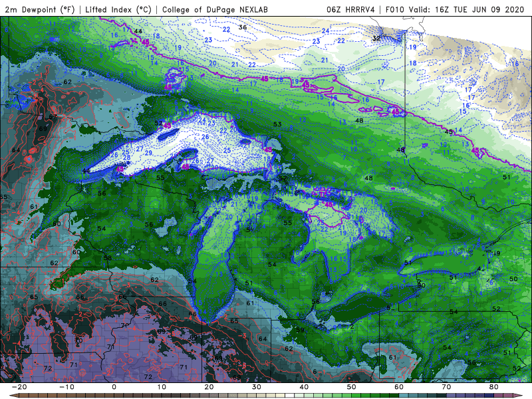The width and height of the screenshot is (532, 399).
Task: Click the black '36' dewpoint value near top
Action: (x=243, y=27)
